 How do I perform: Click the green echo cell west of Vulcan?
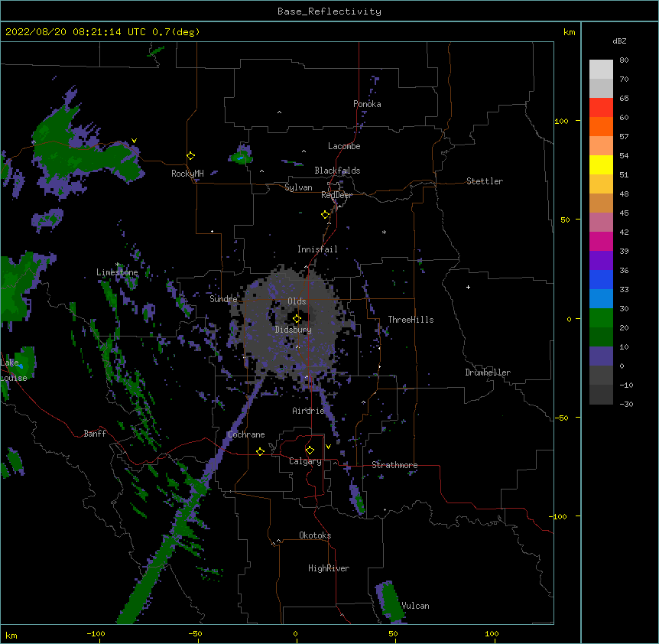pyautogui.click(x=391, y=601)
